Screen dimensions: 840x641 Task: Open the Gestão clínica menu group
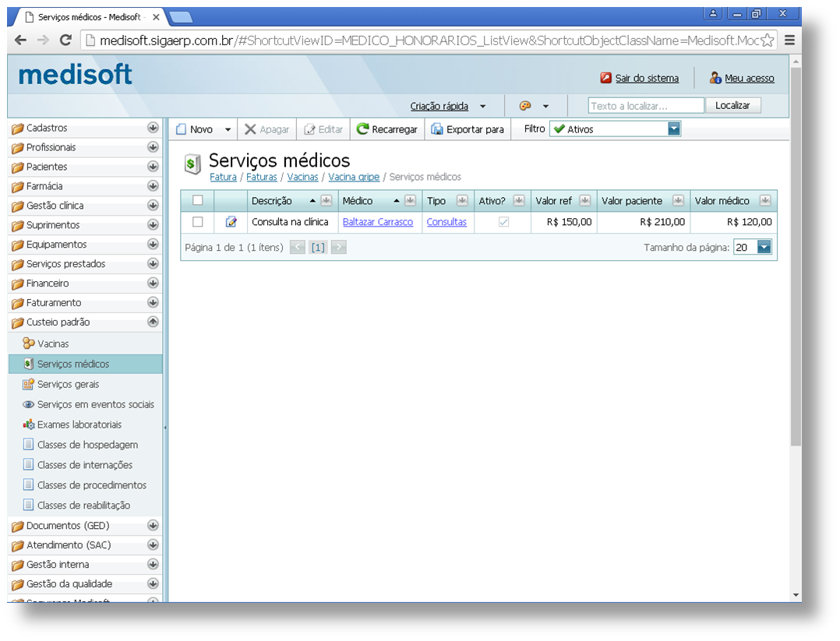pos(85,205)
